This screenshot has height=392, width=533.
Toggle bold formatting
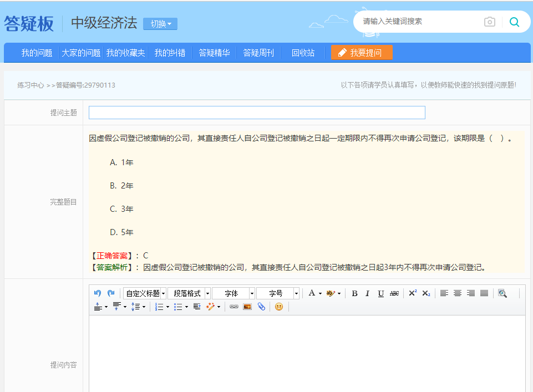[354, 293]
